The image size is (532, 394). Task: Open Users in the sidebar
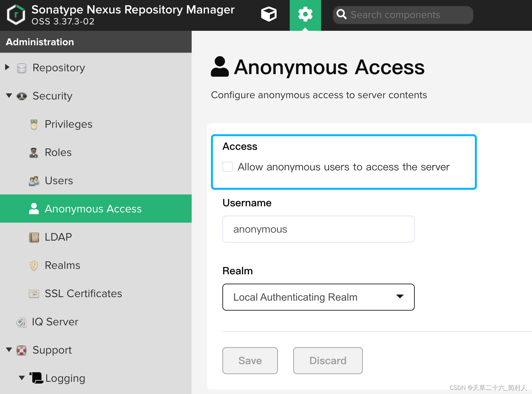59,181
